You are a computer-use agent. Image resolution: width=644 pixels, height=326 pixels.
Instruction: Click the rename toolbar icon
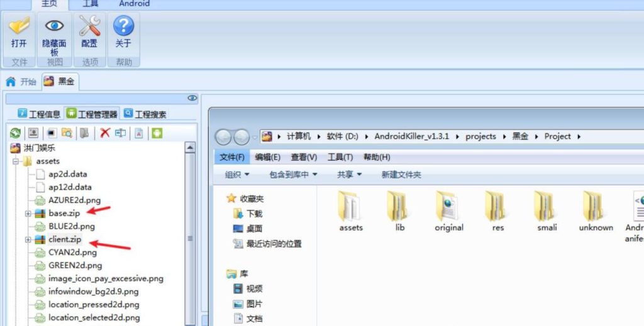120,133
